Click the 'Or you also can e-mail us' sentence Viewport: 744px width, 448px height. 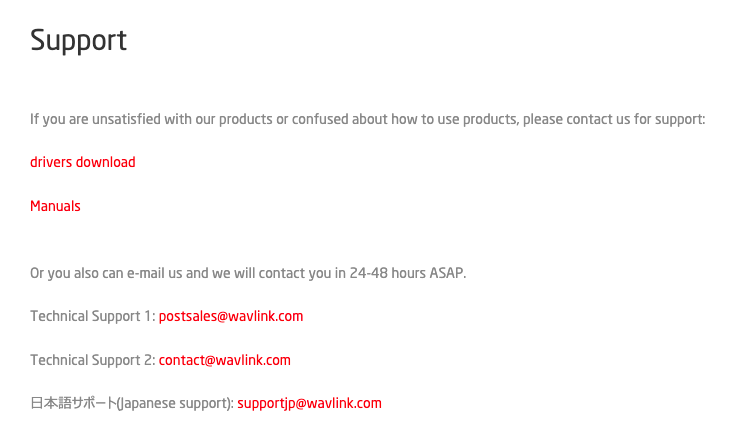[x=248, y=273]
